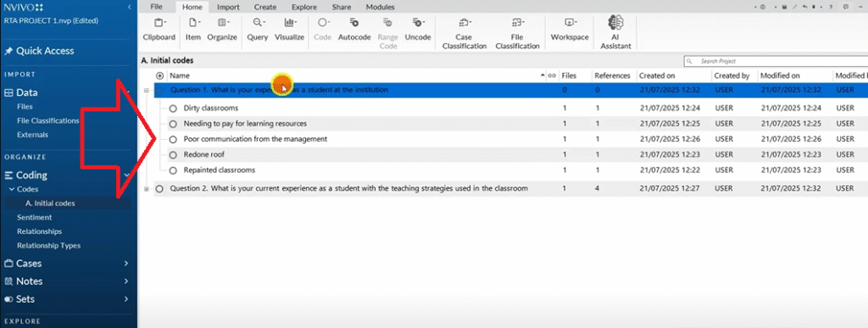The image size is (868, 328).
Task: Collapse the Coding section chevron
Action: [x=127, y=175]
